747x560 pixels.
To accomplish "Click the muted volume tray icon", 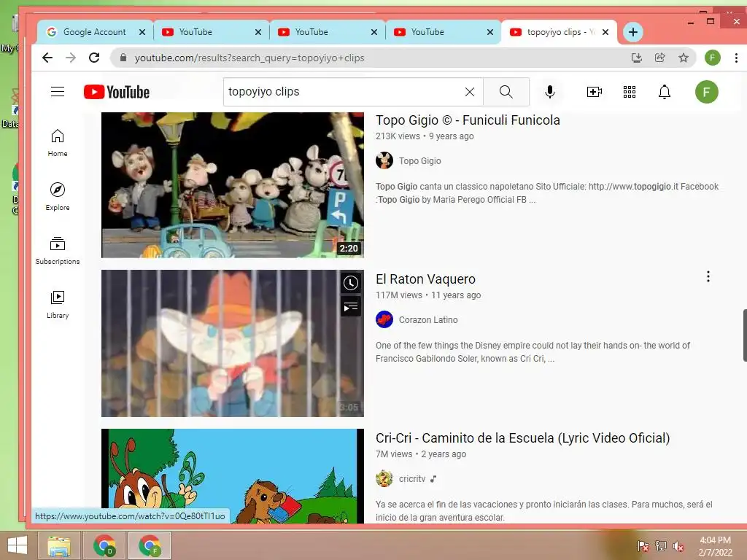I will 678,546.
